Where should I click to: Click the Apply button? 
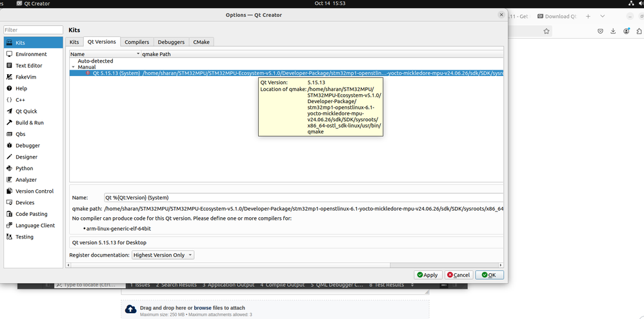pos(428,275)
